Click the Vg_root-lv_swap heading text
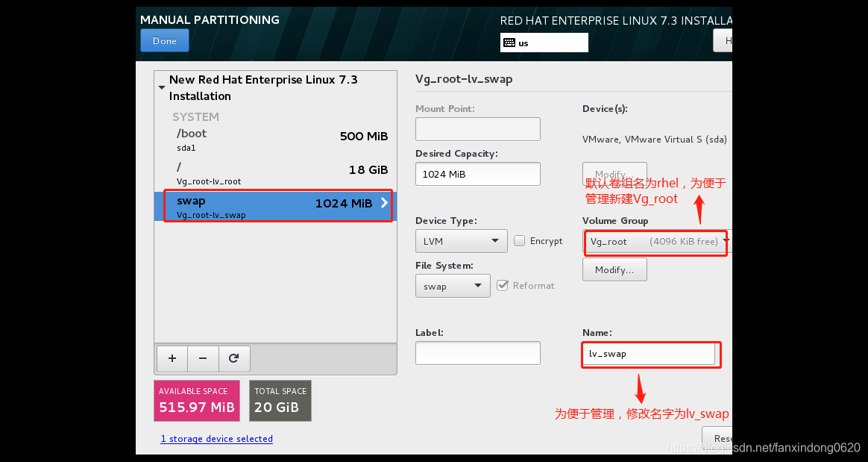 464,78
